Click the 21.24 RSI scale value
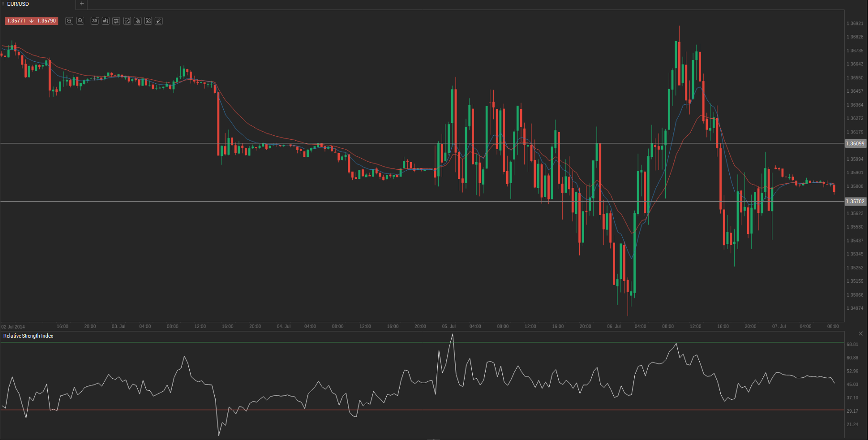The image size is (868, 440). [852, 425]
